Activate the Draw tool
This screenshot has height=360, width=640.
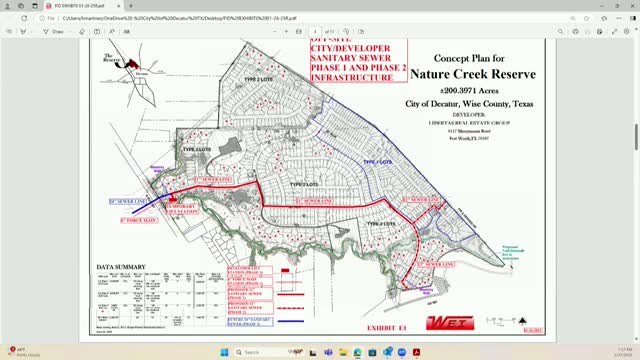[x=53, y=31]
